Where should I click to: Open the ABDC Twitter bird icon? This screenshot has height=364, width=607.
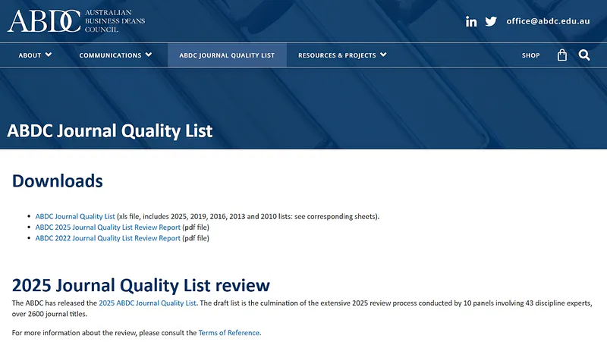coord(491,21)
